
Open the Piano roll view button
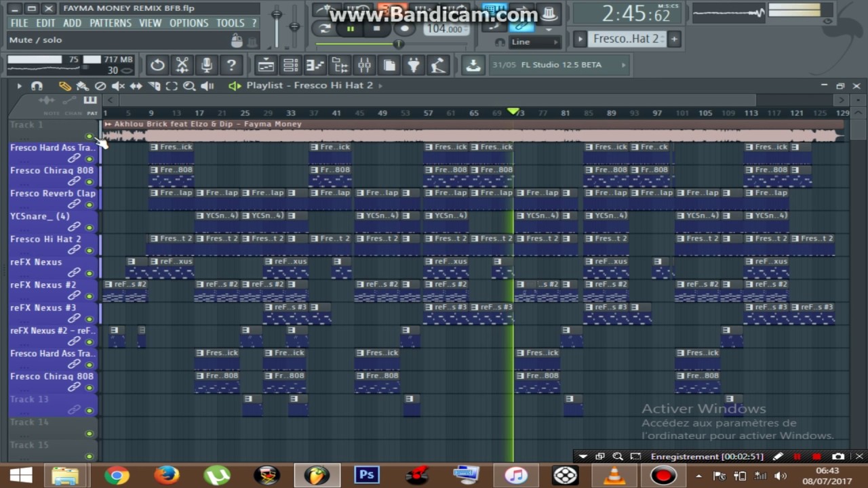pyautogui.click(x=315, y=65)
